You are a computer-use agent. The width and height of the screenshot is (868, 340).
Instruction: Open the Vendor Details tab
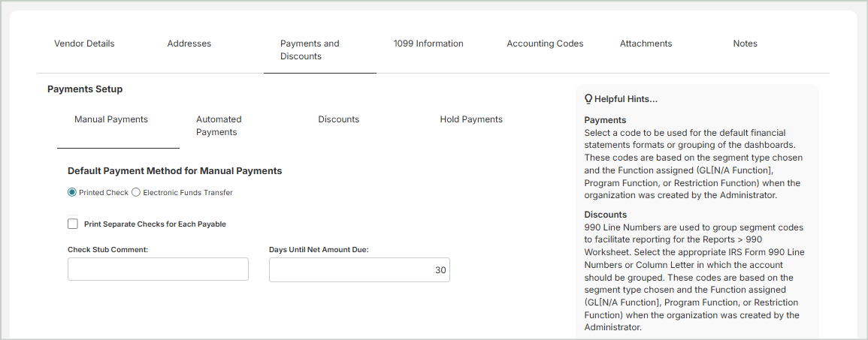(84, 44)
